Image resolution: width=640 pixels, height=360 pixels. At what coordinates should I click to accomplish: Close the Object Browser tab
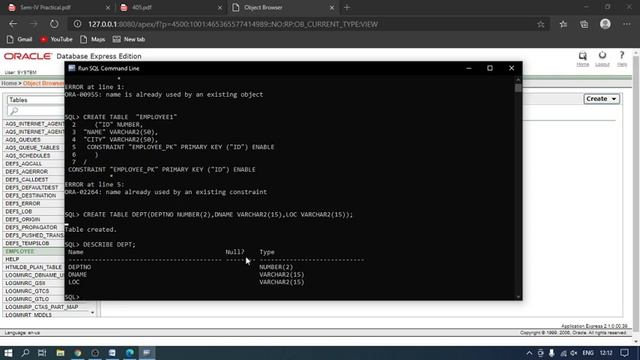click(331, 7)
